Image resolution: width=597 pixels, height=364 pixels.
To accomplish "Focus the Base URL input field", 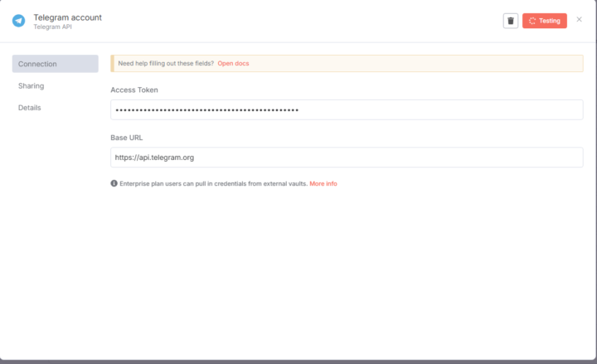I will 347,158.
